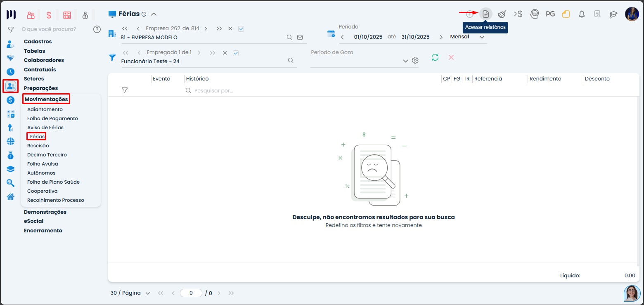The image size is (644, 305).
Task: Collapse the Férias header chevron
Action: pyautogui.click(x=154, y=14)
